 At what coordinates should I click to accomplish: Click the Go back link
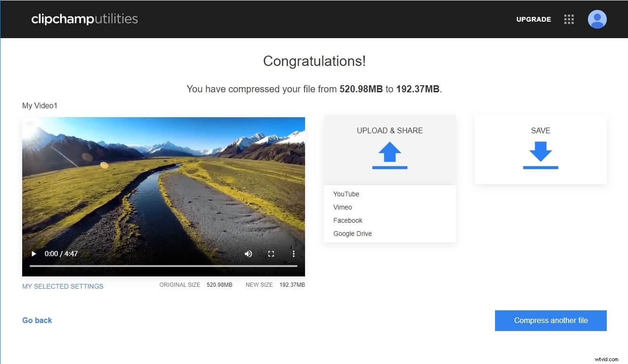pyautogui.click(x=37, y=320)
